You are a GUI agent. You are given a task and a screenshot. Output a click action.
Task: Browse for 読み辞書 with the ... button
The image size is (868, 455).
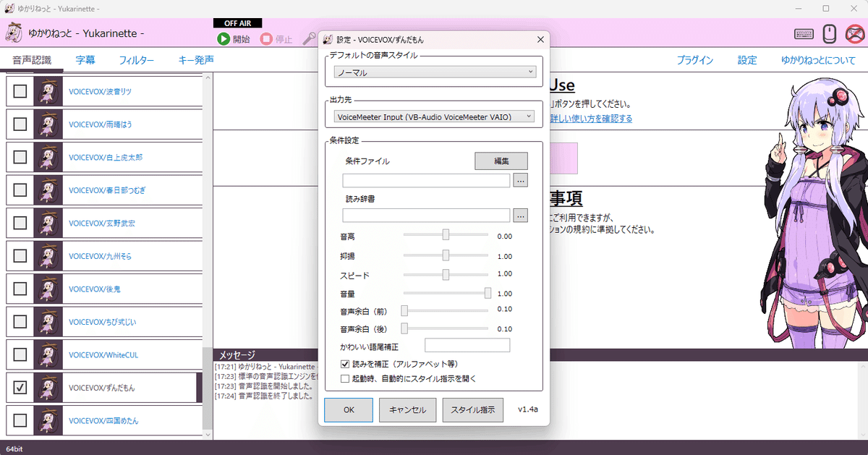(x=521, y=215)
